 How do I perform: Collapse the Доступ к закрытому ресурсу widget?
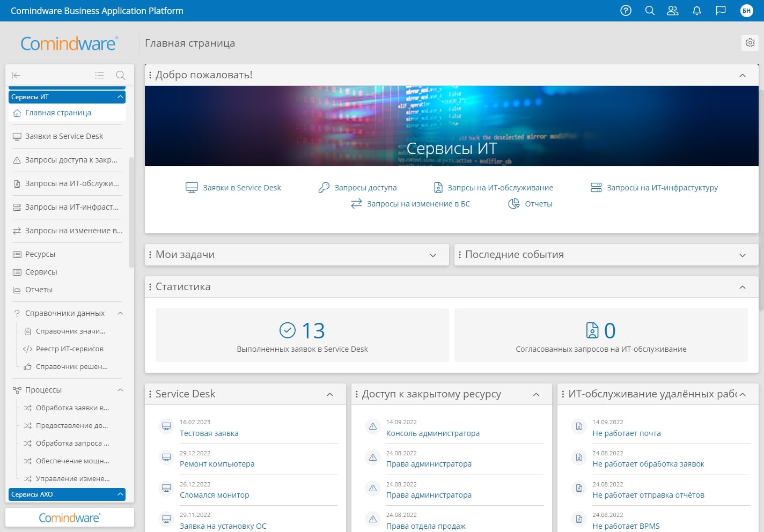[x=536, y=394]
